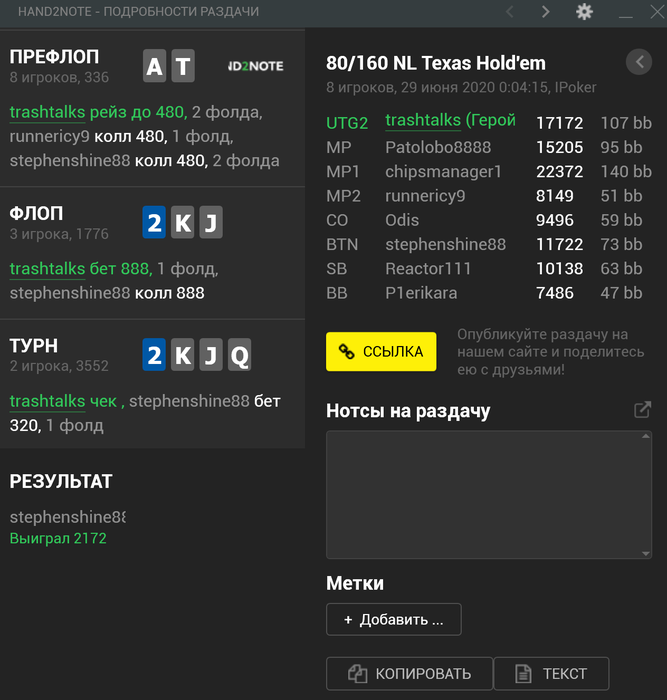Click the notes scrollbar down arrow
Image resolution: width=667 pixels, height=700 pixels.
646,554
